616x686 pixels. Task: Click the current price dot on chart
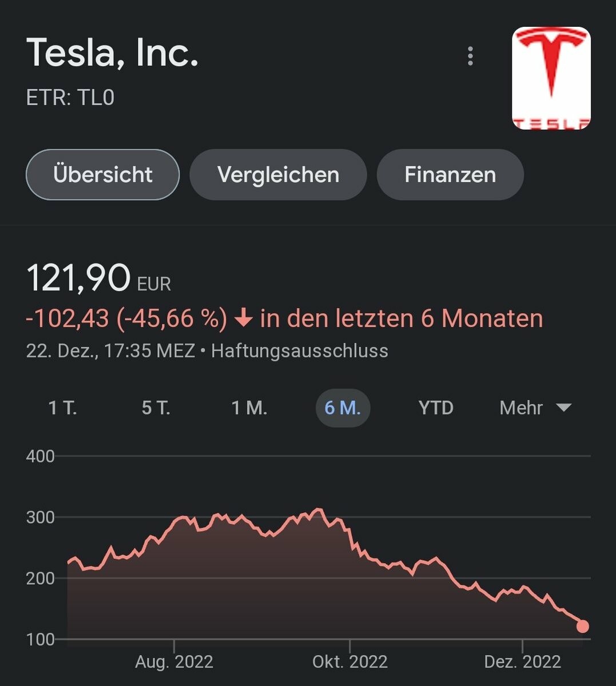click(582, 627)
